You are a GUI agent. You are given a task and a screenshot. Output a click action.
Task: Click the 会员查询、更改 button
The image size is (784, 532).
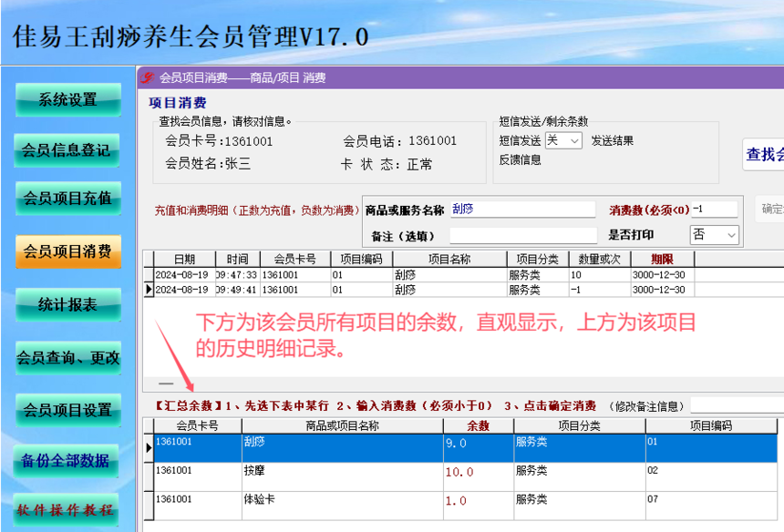[x=68, y=358]
